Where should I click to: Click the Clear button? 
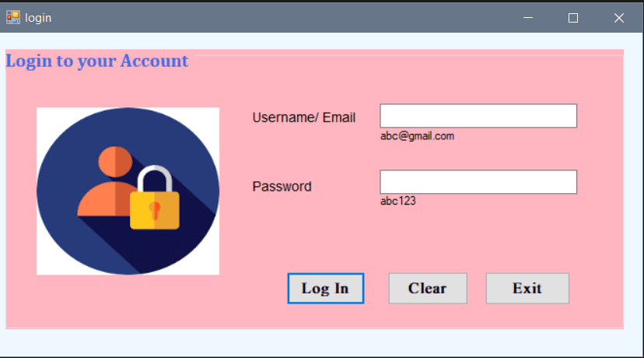click(x=428, y=289)
